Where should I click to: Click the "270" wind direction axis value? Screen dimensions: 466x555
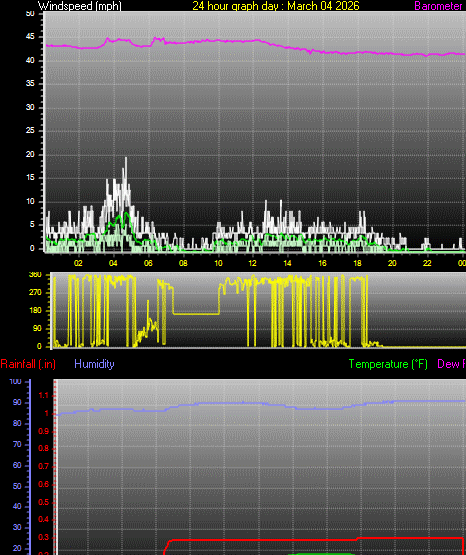pos(35,292)
